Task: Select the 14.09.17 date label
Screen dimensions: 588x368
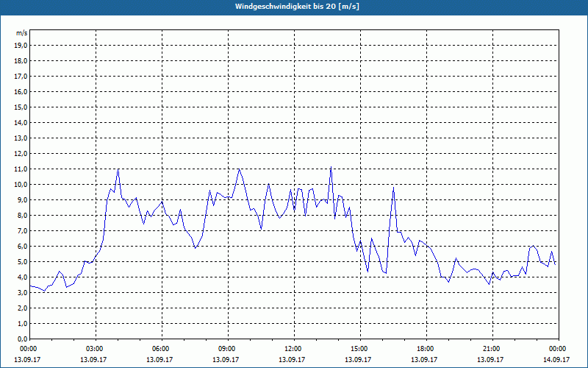Action: click(556, 359)
